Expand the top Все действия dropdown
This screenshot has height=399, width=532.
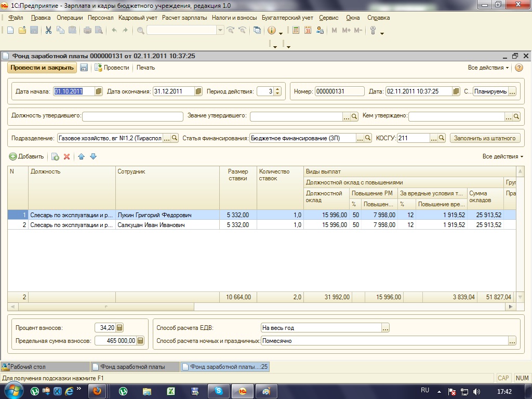tap(488, 68)
